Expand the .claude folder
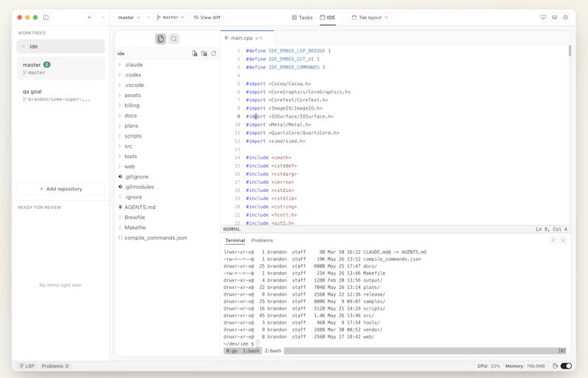Image resolution: width=588 pixels, height=378 pixels. (x=120, y=65)
